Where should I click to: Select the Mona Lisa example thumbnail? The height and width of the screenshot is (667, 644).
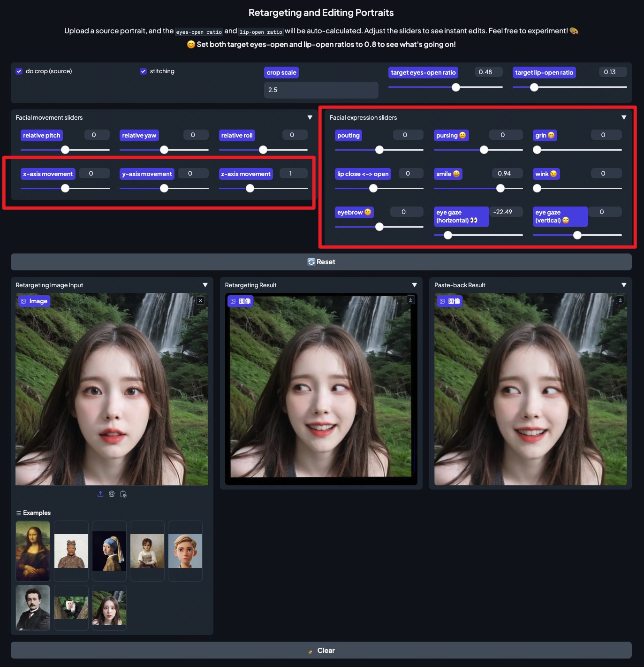point(33,551)
